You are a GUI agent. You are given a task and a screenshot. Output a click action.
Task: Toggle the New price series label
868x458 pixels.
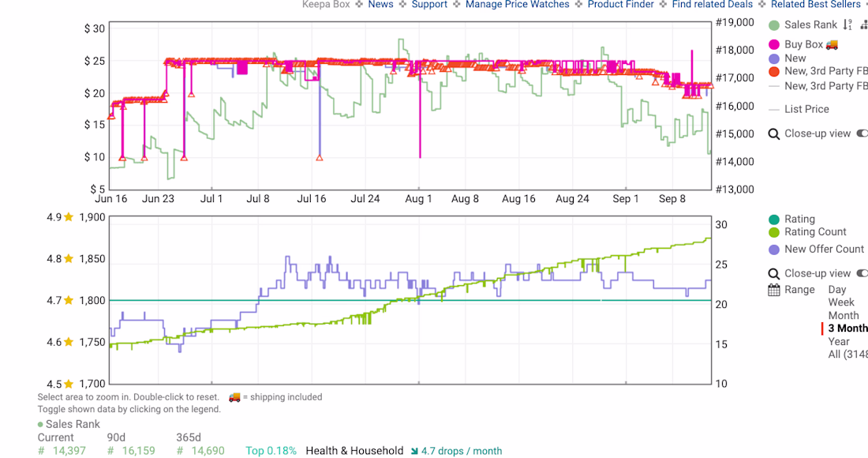tap(795, 58)
